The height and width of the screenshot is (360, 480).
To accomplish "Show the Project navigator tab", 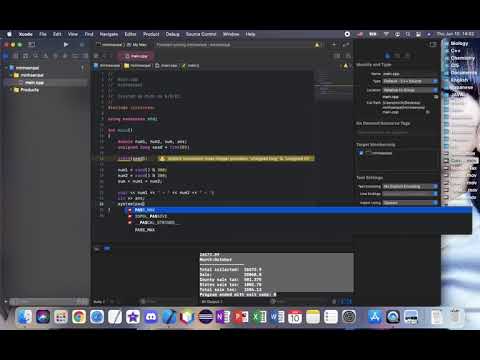I will 6,56.
